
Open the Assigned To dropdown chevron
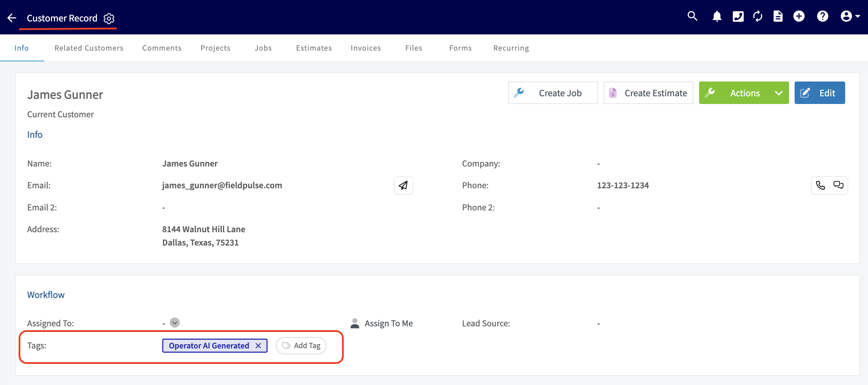[x=175, y=322]
